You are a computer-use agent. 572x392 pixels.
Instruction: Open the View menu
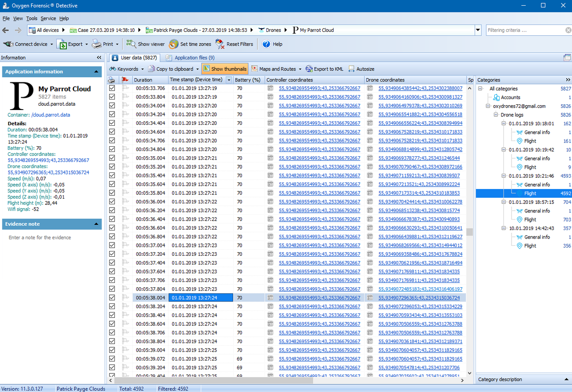click(18, 19)
